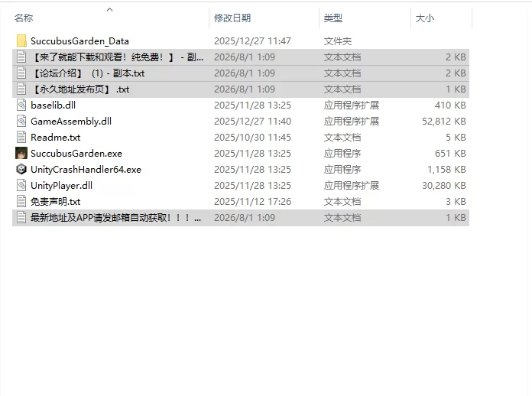The image size is (532, 396).
Task: Sort files by 修改日期 column header
Action: click(x=232, y=18)
